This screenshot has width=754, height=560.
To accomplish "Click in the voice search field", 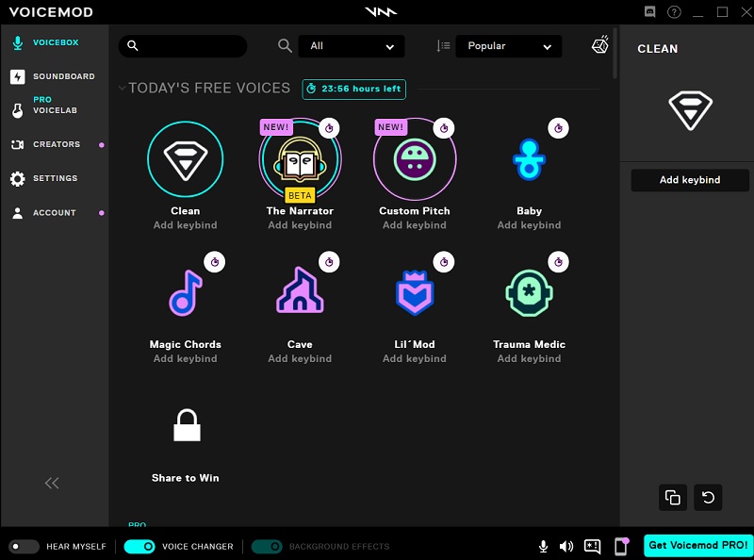I will [183, 46].
